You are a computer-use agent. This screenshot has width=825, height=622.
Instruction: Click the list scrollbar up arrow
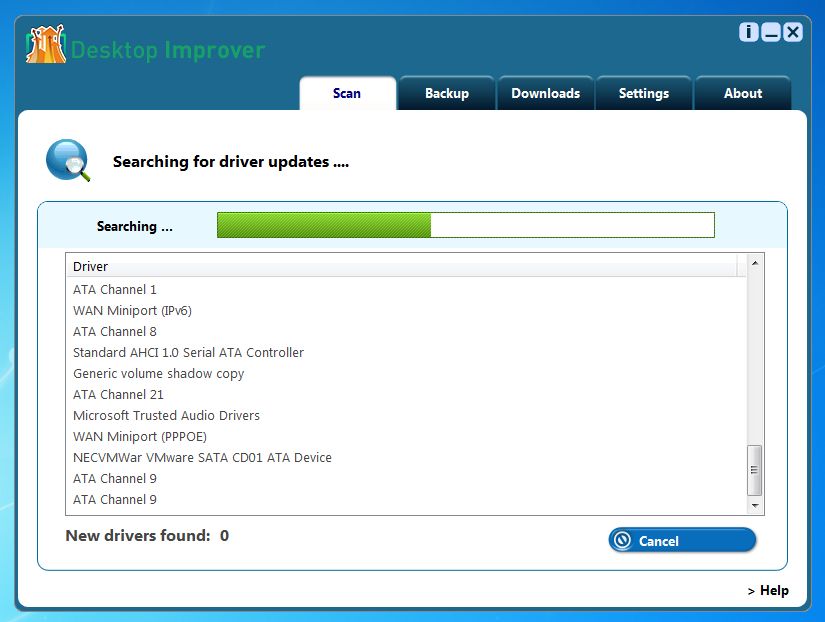(755, 263)
